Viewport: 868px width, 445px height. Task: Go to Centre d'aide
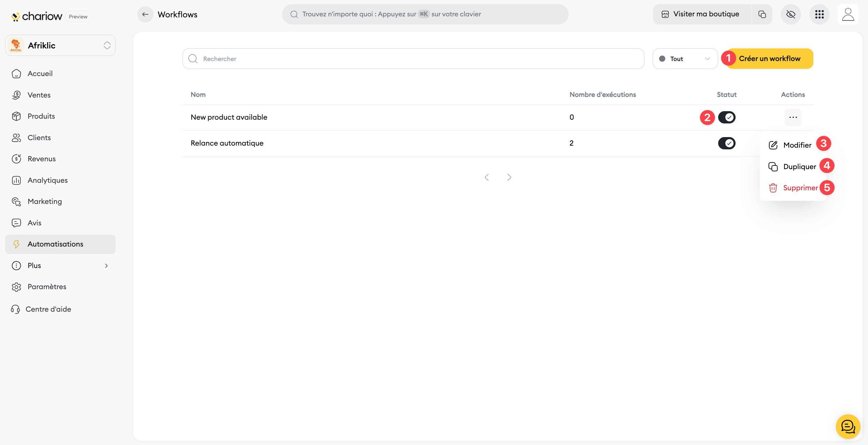tap(48, 309)
